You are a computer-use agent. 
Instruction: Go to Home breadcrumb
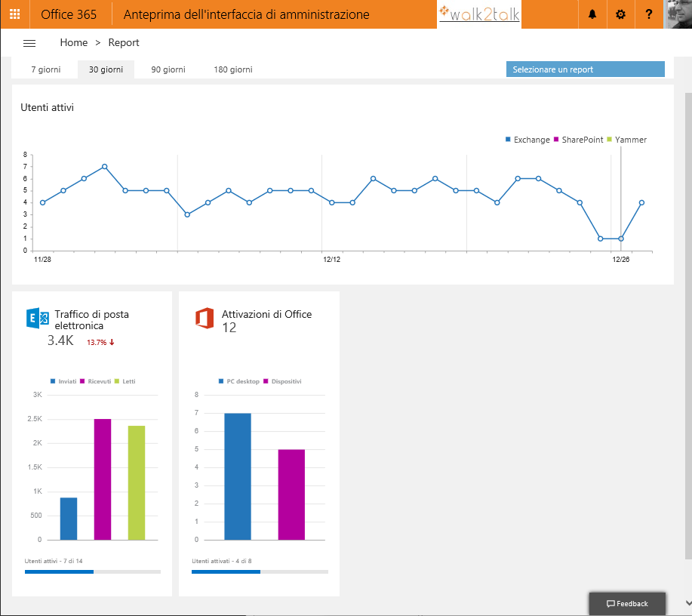click(74, 42)
